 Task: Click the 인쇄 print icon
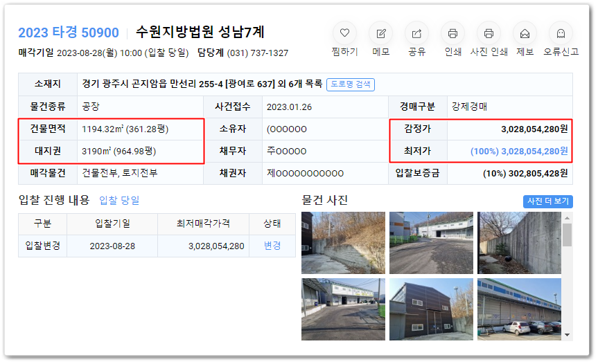click(x=452, y=33)
